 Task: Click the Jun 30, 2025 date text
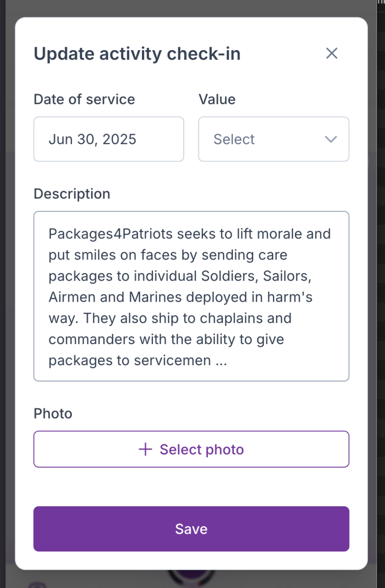92,139
